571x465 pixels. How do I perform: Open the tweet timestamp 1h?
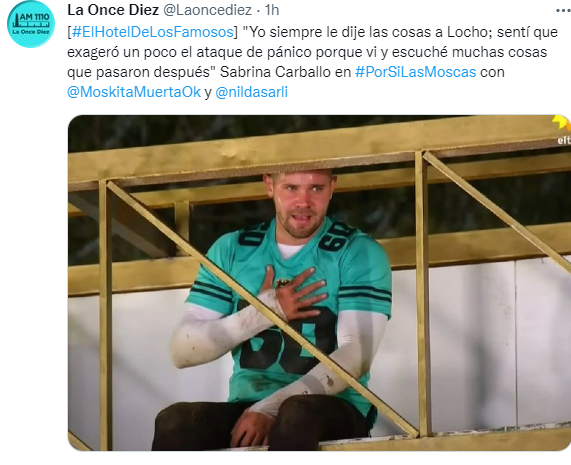point(272,10)
